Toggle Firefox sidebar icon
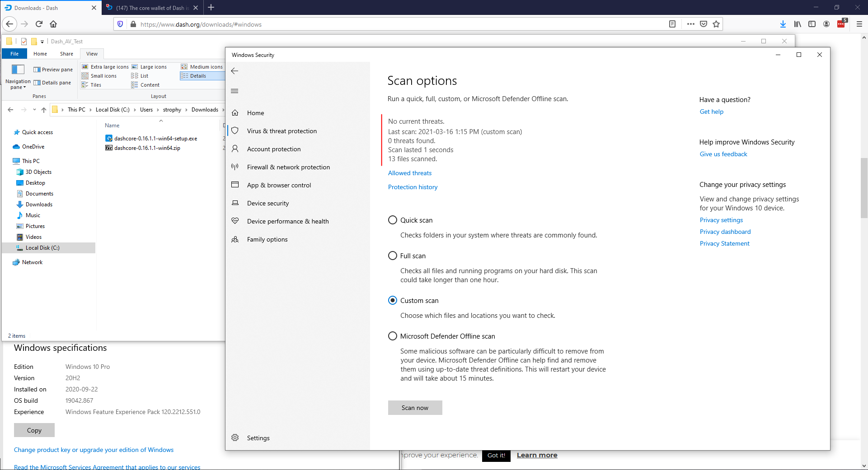The height and width of the screenshot is (470, 868). coord(812,24)
